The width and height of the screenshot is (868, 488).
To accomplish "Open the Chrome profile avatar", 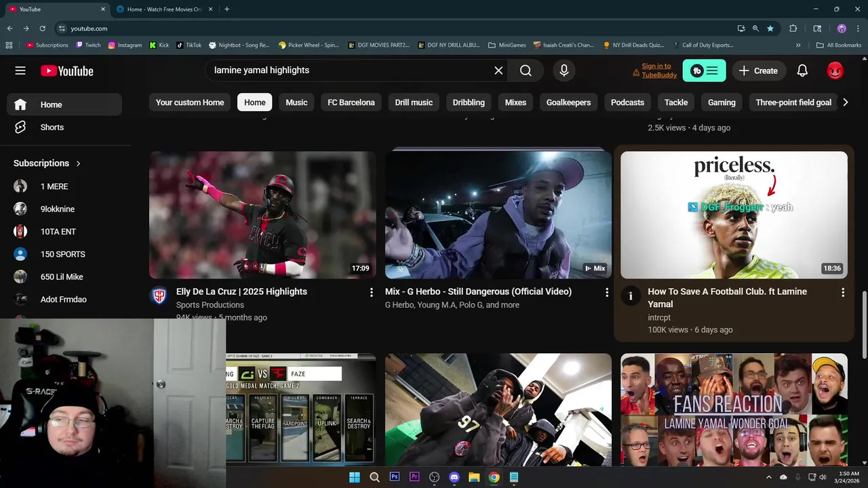I will click(842, 28).
